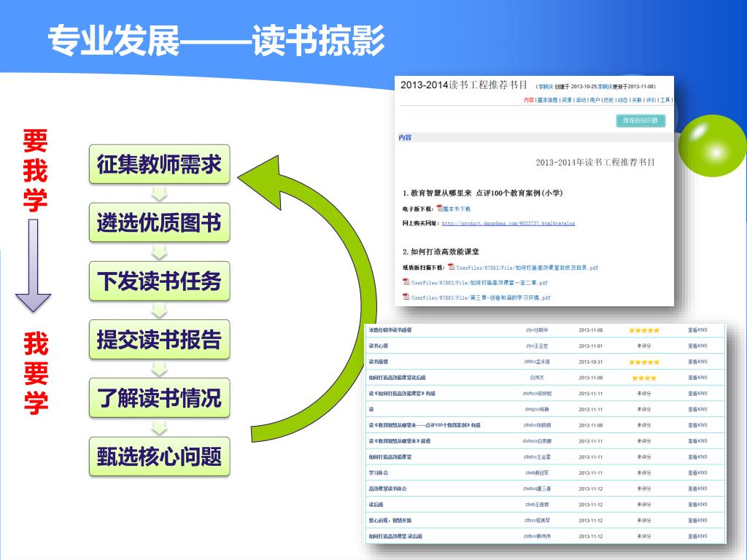Click the PDF icon for 第三章 file

click(x=406, y=297)
